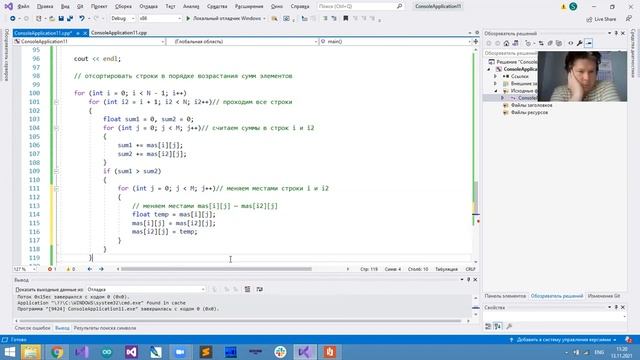This screenshot has height=360, width=640.
Task: Click the navigate back arrow under the editor
Action: click(x=89, y=269)
